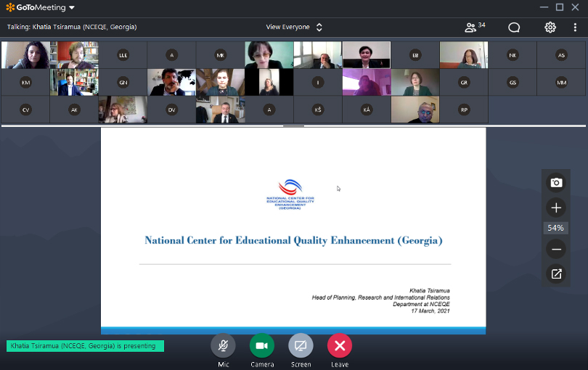Open the chat bubble icon

(x=514, y=28)
